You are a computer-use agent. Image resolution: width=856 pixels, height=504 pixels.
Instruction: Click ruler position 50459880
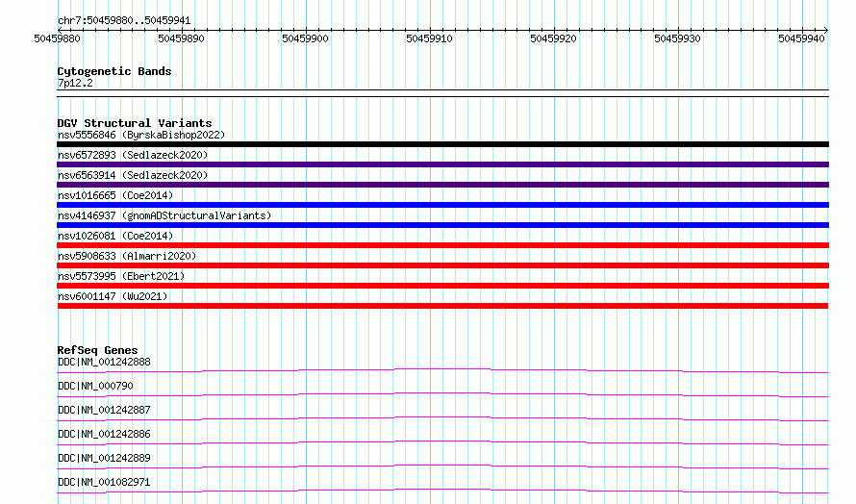pos(58,38)
